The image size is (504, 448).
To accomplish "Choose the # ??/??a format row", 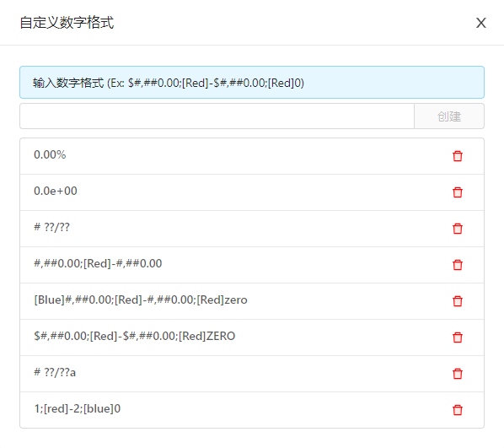I will (252, 374).
